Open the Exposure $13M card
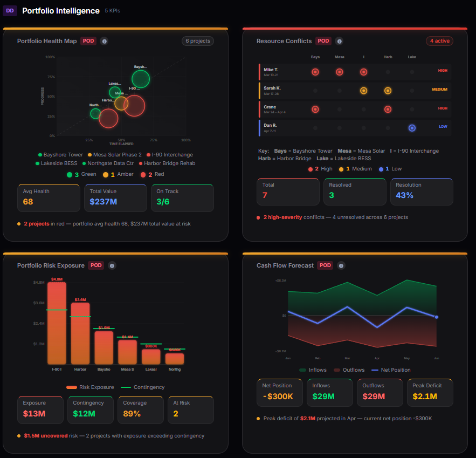The image size is (476, 458). pos(40,409)
